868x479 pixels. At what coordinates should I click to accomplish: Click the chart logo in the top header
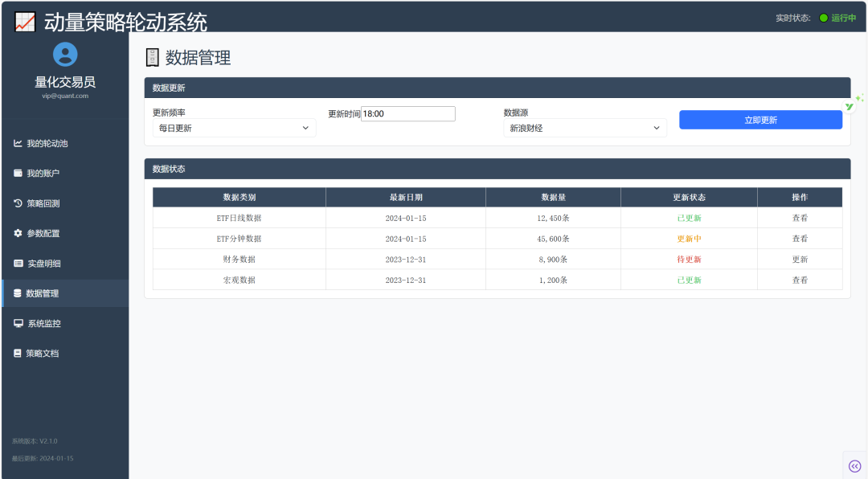tap(25, 22)
